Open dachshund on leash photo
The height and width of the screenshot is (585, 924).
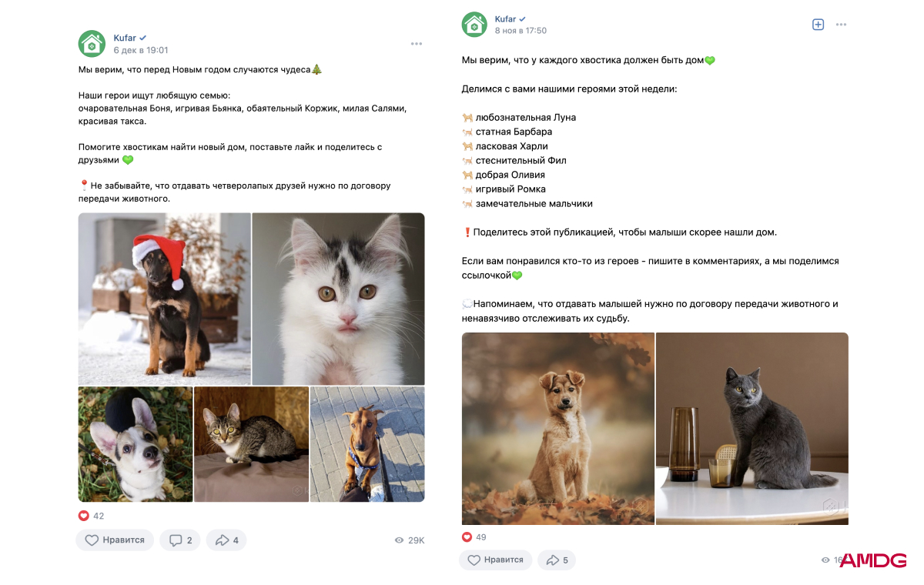point(367,444)
